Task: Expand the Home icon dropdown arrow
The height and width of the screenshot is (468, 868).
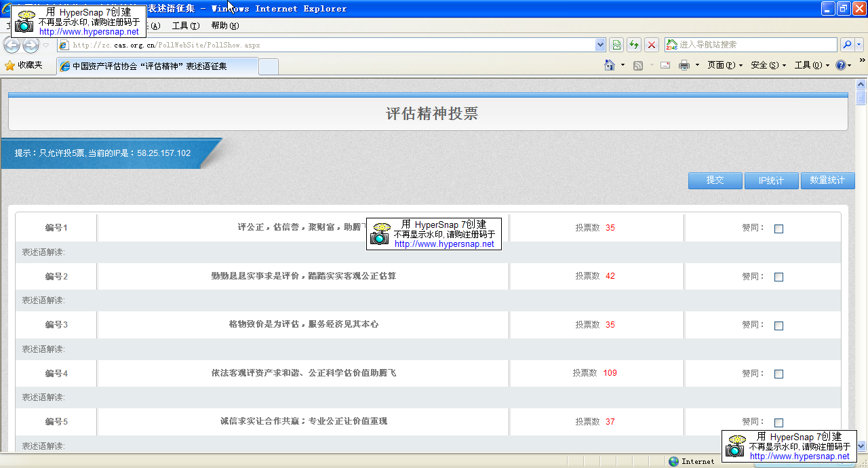Action: pyautogui.click(x=623, y=65)
